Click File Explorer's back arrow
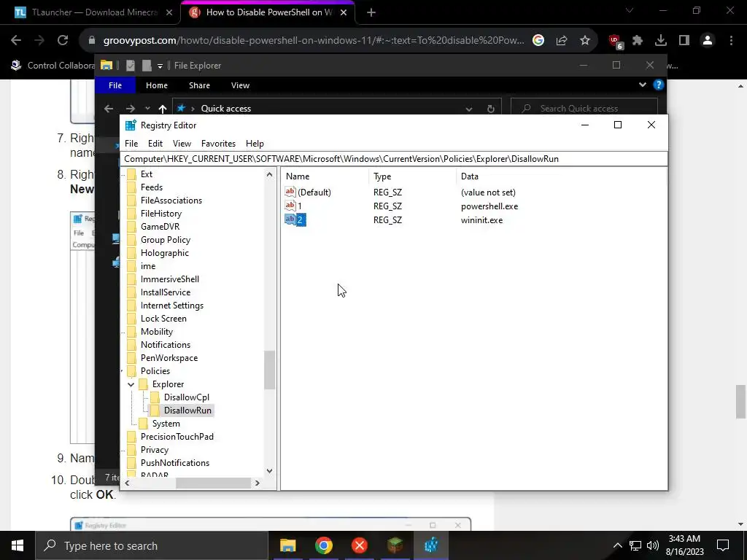The width and height of the screenshot is (747, 560). tap(109, 109)
